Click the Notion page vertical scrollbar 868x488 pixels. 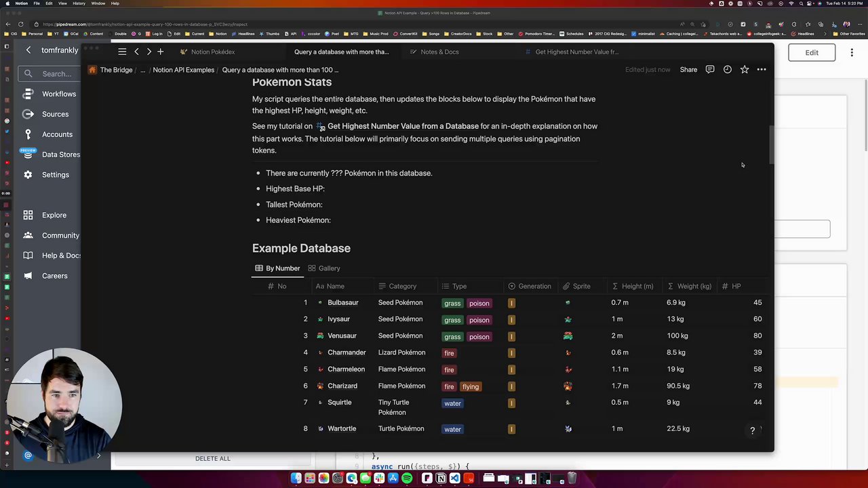[772, 144]
